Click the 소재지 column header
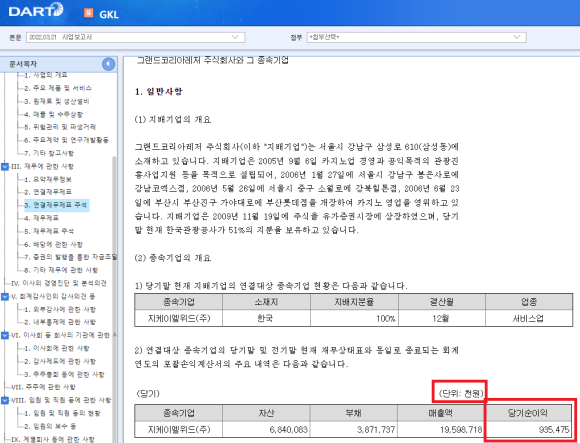Viewport: 580px width, 443px height. tap(266, 302)
